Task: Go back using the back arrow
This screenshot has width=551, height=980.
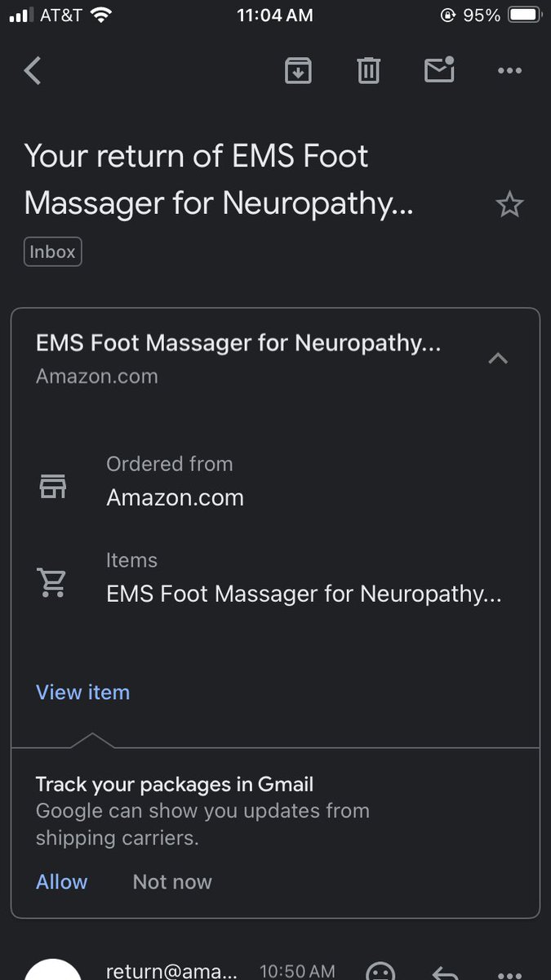Action: point(32,71)
